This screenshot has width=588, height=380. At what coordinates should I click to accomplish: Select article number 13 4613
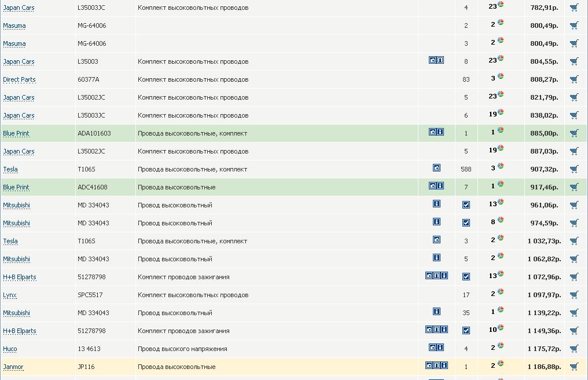[x=89, y=349]
